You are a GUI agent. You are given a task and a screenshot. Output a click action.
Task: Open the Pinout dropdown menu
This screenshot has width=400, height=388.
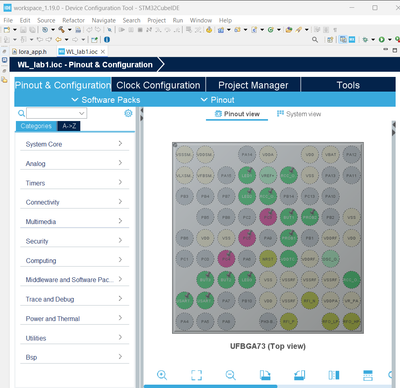[218, 100]
